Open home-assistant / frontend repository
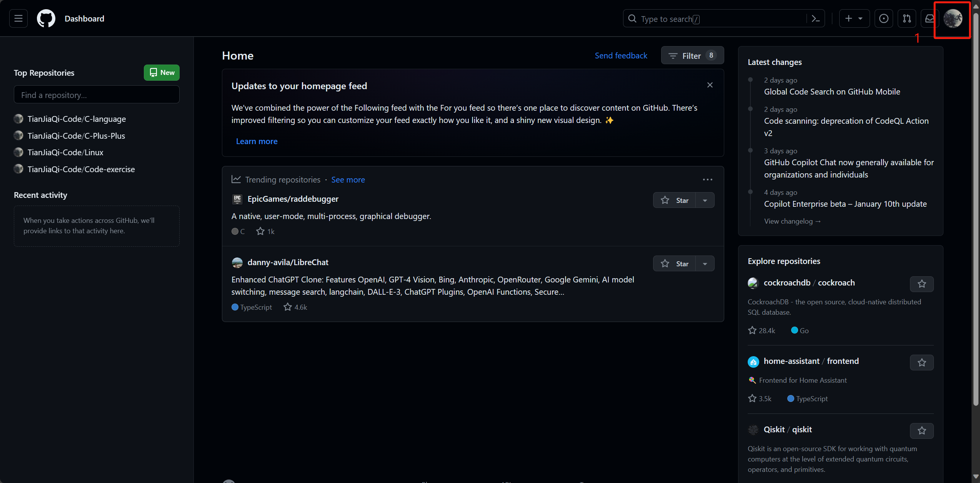 point(811,361)
